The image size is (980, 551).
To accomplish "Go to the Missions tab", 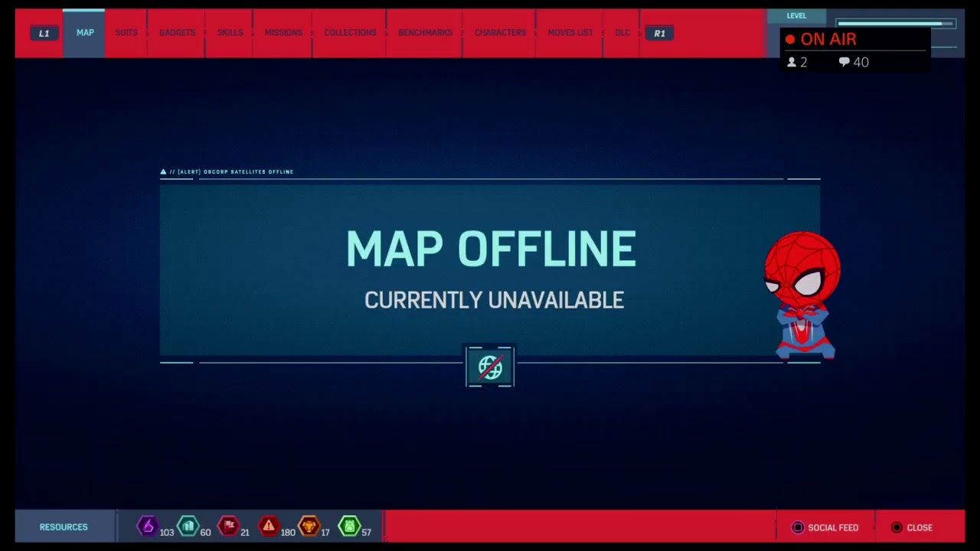I will coord(283,33).
